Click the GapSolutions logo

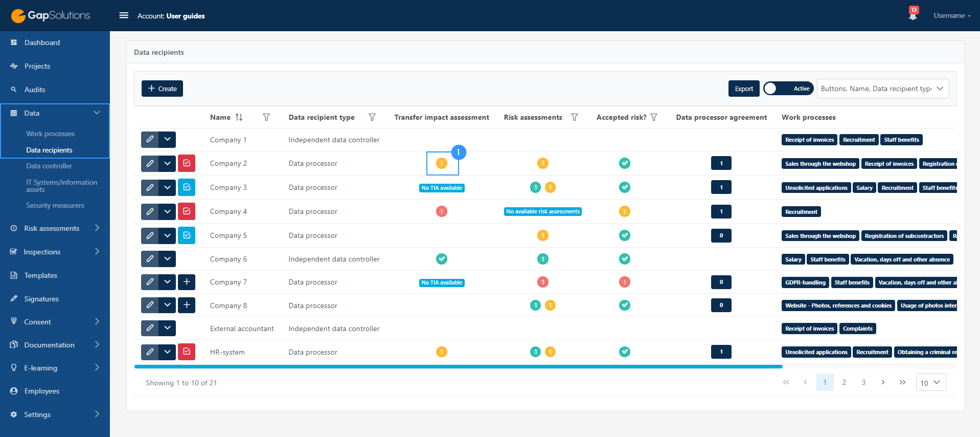51,15
